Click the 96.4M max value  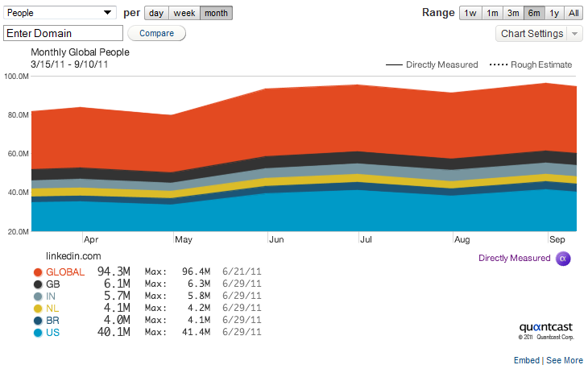(x=196, y=272)
